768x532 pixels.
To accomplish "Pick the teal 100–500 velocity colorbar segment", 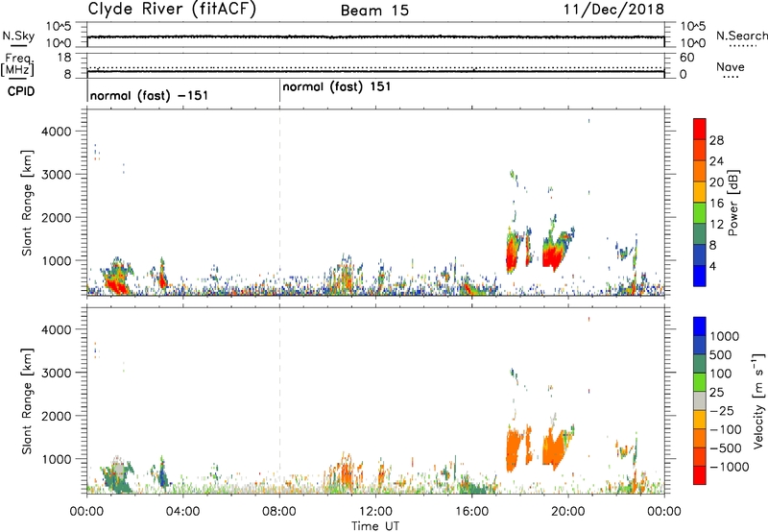I will point(700,364).
